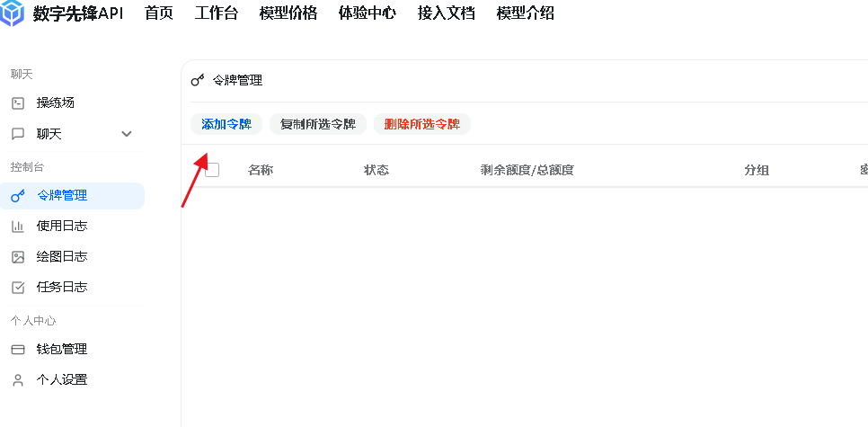Image resolution: width=868 pixels, height=427 pixels.
Task: Click the 钱包管理 card icon
Action: 18,350
